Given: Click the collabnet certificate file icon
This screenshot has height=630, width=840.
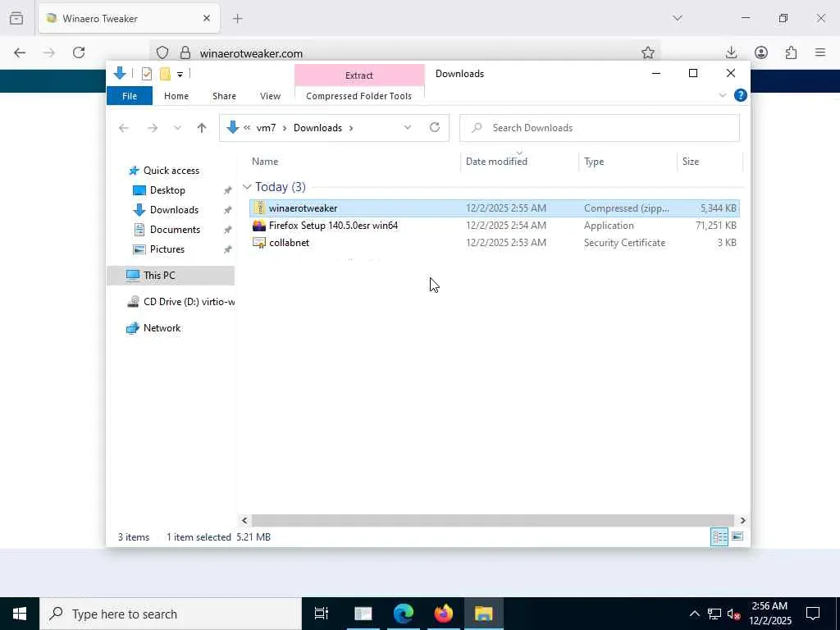Looking at the screenshot, I should pos(259,243).
